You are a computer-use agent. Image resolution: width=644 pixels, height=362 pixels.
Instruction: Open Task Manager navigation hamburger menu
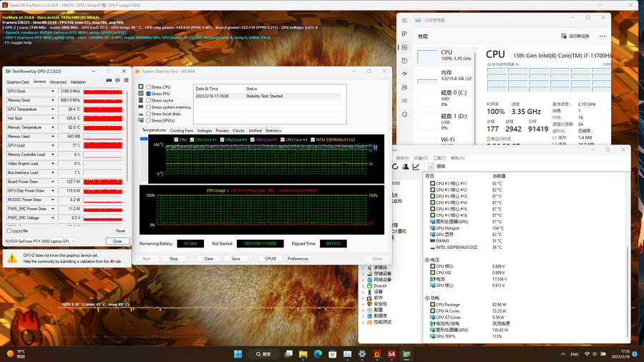point(404,20)
